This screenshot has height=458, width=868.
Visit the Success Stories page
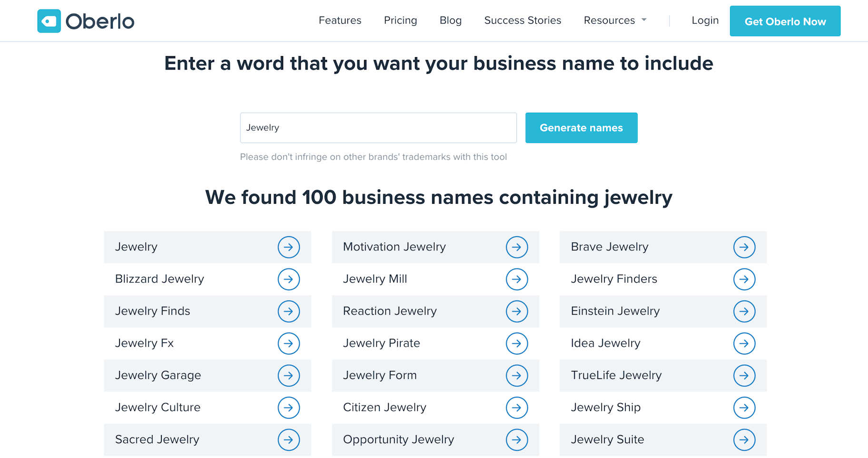click(523, 20)
